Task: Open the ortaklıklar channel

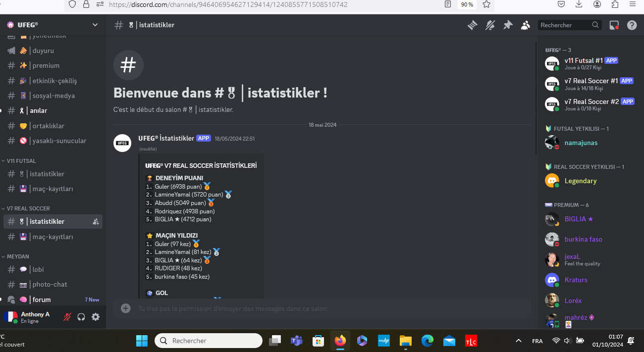Action: pyautogui.click(x=53, y=126)
